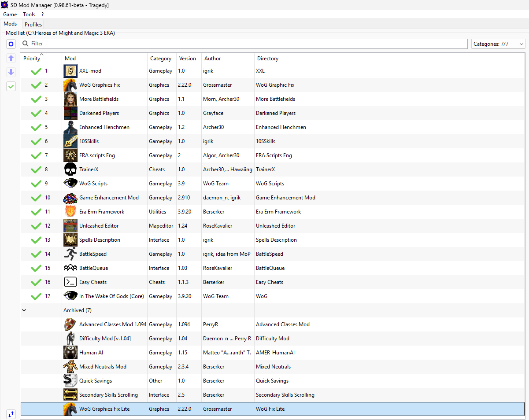The image size is (529, 420).
Task: Switch to the Profiles tab
Action: (x=33, y=24)
